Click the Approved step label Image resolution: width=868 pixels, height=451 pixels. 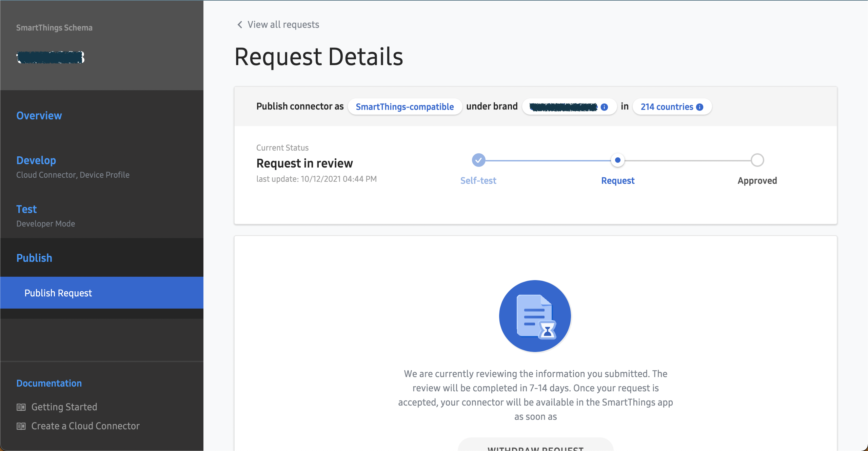[757, 181]
